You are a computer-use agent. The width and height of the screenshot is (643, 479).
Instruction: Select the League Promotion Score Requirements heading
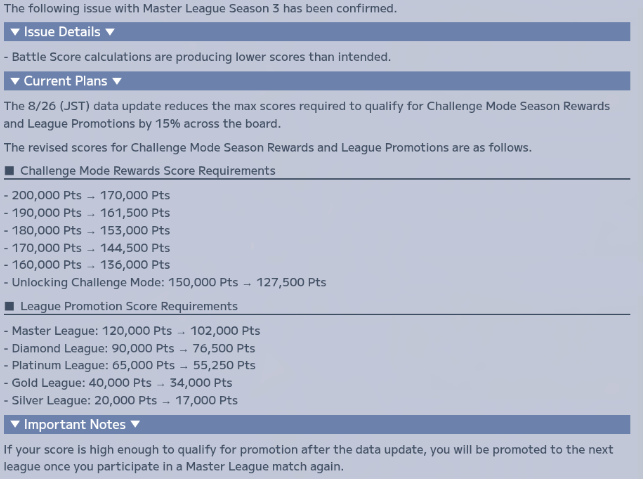coord(129,306)
